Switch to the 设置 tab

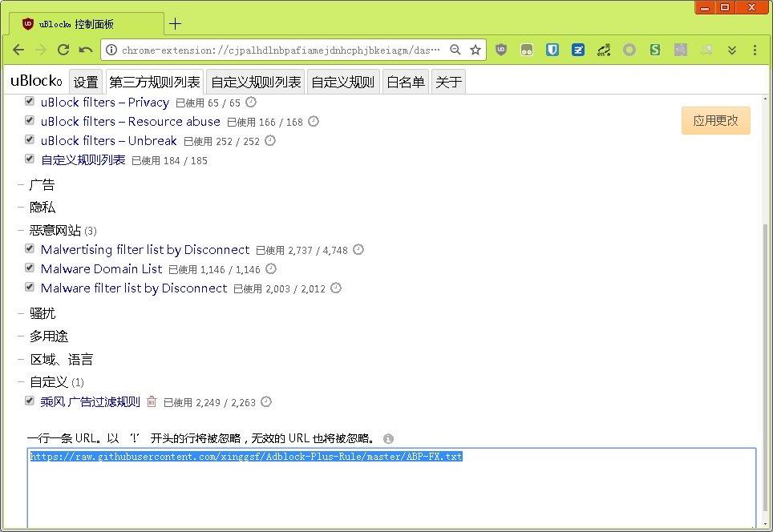[86, 82]
